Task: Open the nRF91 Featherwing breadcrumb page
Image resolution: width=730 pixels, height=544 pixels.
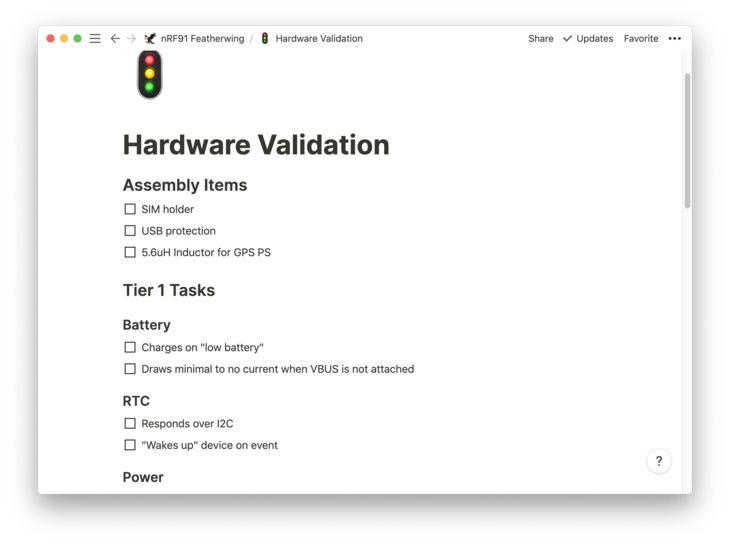Action: [x=201, y=39]
